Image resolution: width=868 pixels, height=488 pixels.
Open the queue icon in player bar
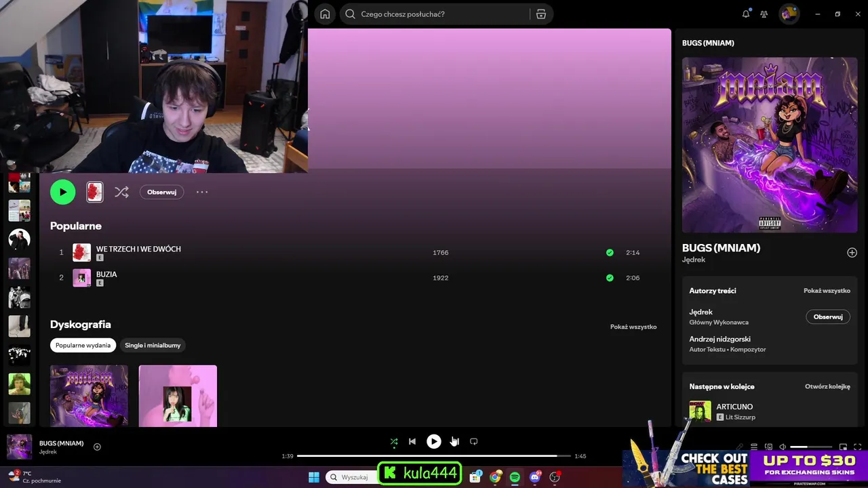click(x=754, y=447)
